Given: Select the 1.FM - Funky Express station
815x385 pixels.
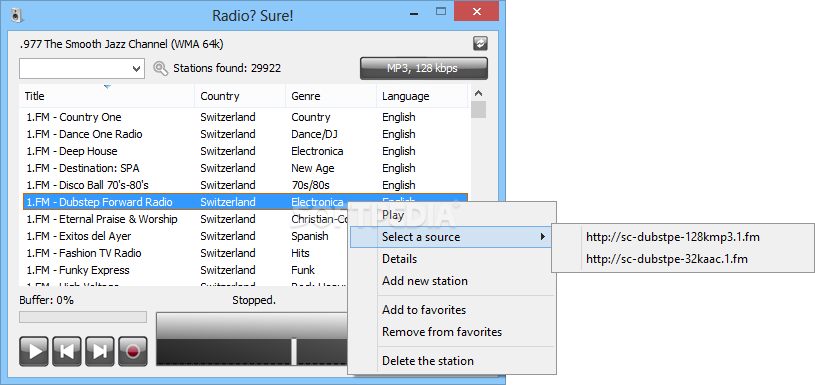Looking at the screenshot, I should (x=185, y=270).
